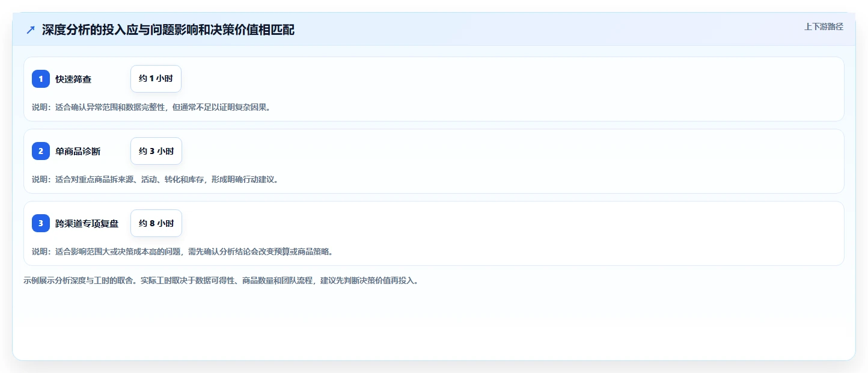The image size is (868, 373).
Task: Click the number 2 step badge
Action: point(41,151)
